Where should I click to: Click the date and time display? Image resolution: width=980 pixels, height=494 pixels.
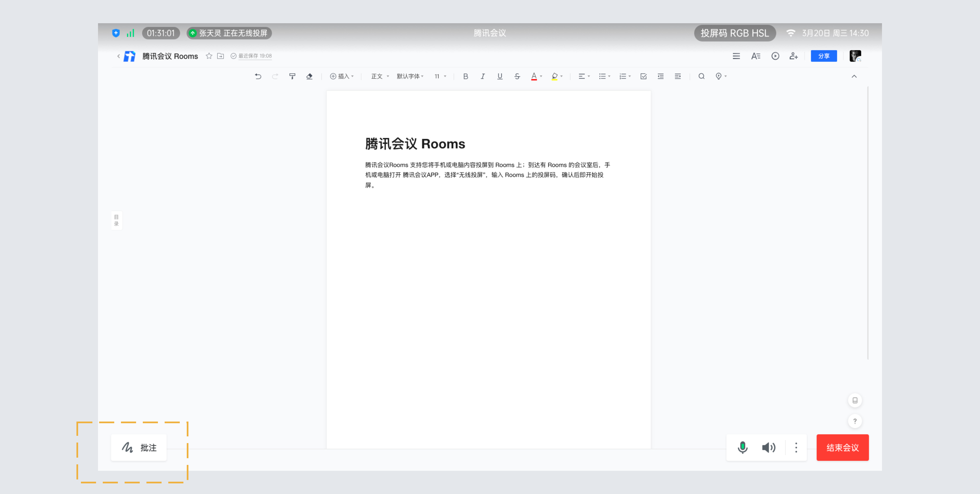tap(836, 33)
